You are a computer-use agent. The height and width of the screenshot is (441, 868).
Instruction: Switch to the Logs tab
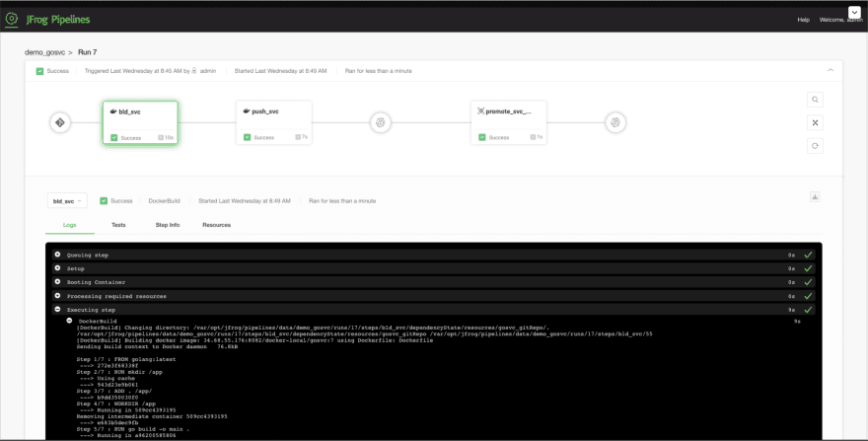coord(70,225)
